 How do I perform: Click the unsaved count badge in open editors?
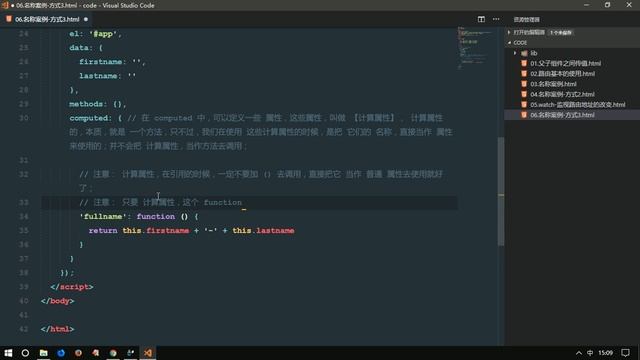pos(561,32)
